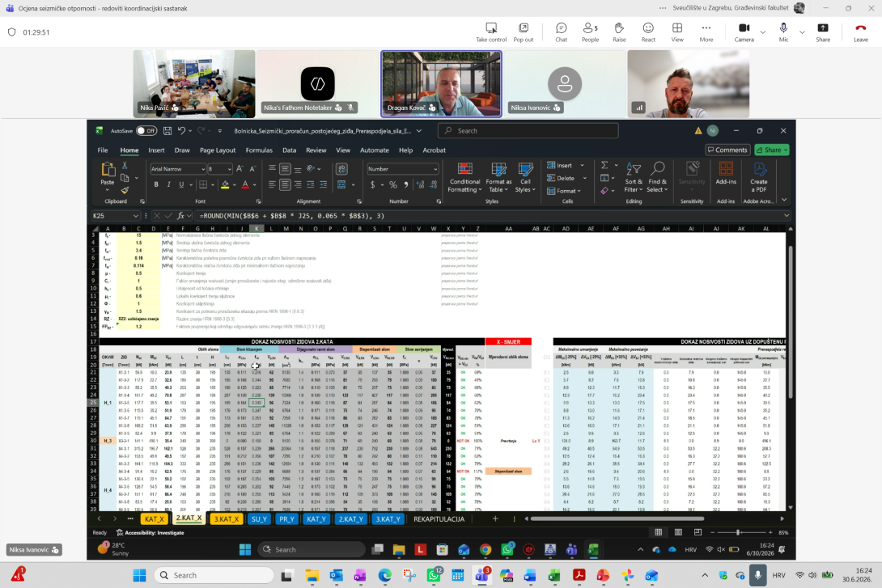
Task: Switch to the Review ribbon tab
Action: pos(316,150)
